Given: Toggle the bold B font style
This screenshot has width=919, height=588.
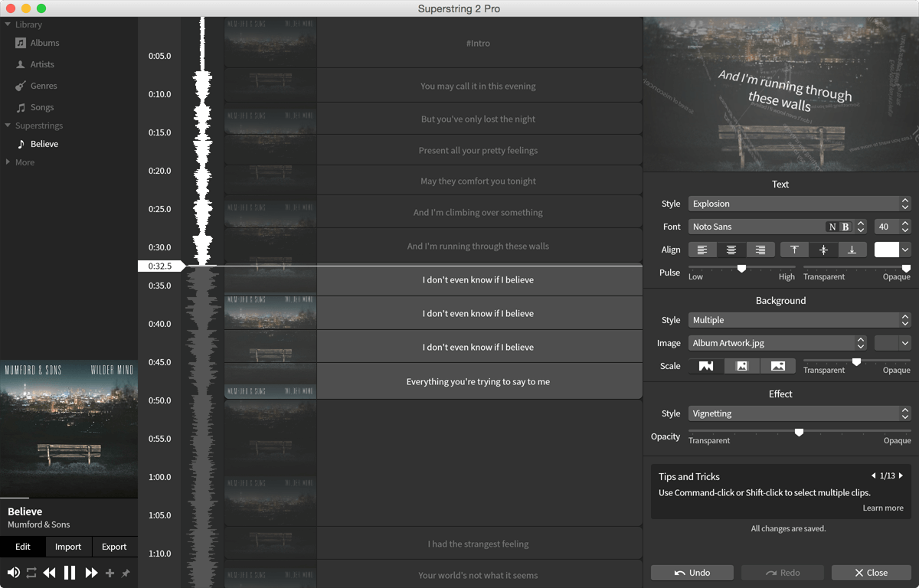Looking at the screenshot, I should (x=845, y=227).
